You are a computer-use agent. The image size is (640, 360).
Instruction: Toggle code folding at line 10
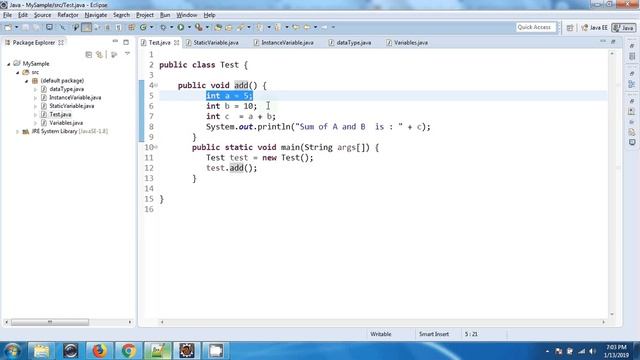click(x=156, y=147)
